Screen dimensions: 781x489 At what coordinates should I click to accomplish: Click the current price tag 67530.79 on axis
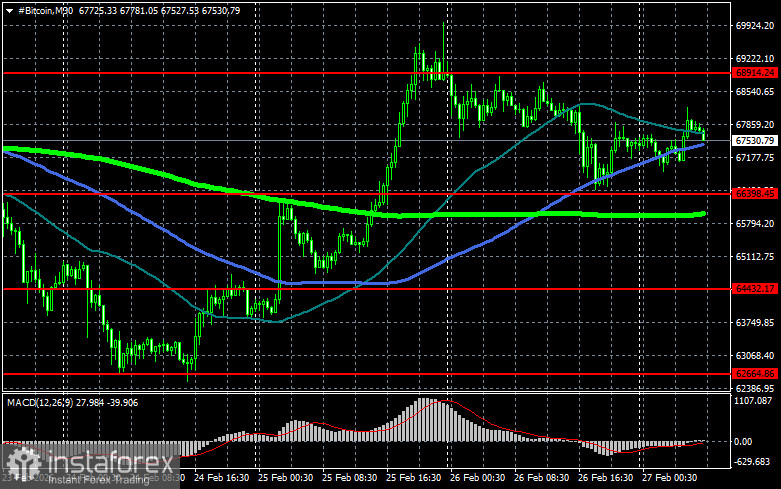pyautogui.click(x=755, y=140)
